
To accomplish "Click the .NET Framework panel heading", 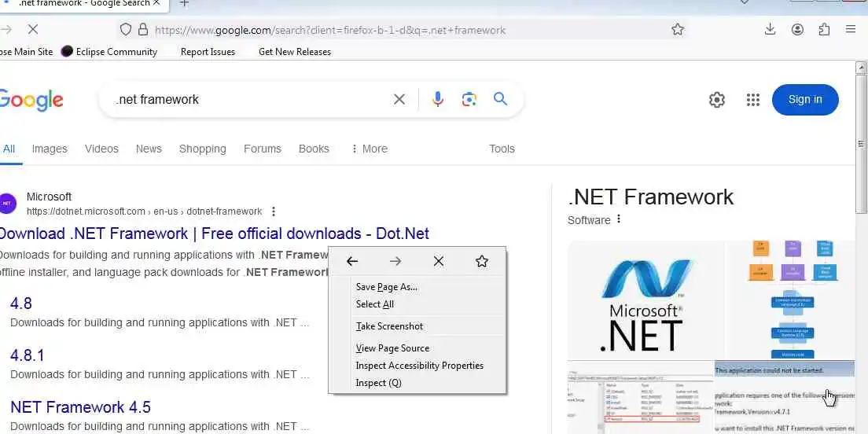I will (650, 197).
